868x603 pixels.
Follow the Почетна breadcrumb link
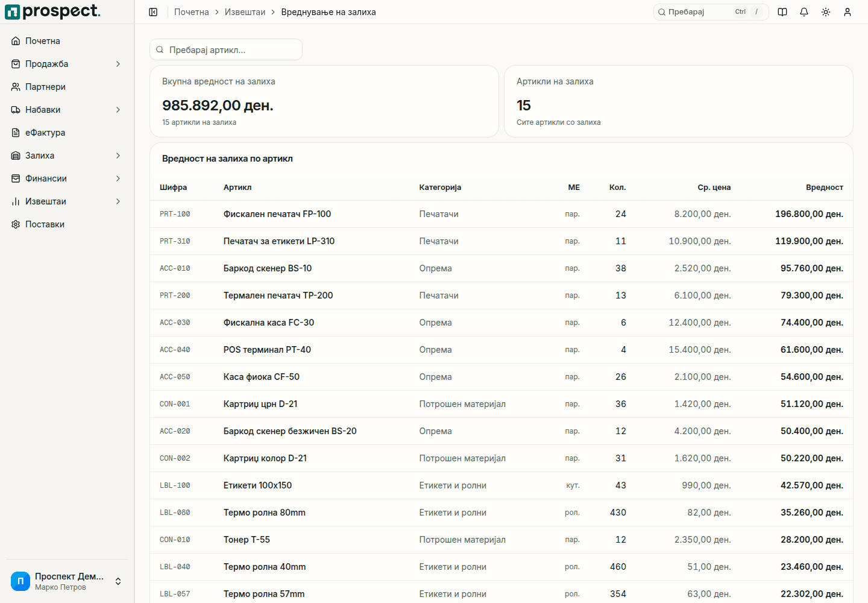point(192,12)
